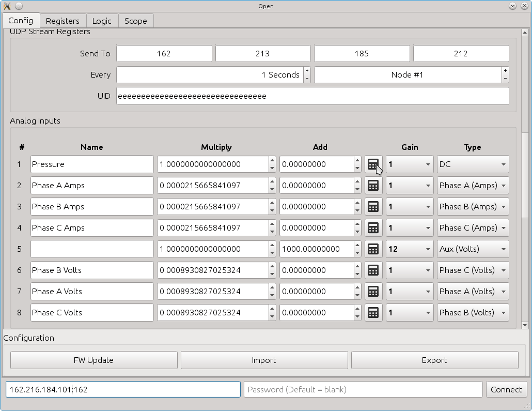Viewport: 532px width, 411px height.
Task: Increment Multiply value for Pressure row
Action: 272,160
